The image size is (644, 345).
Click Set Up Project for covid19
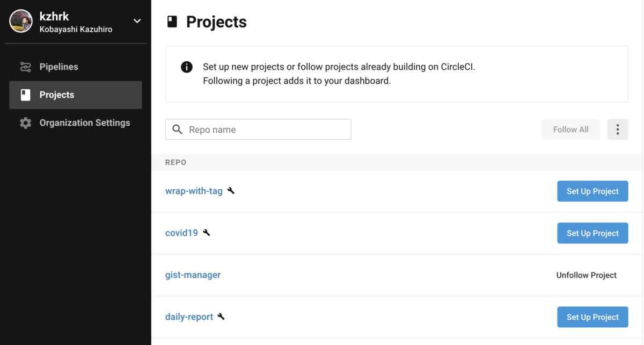pyautogui.click(x=592, y=233)
